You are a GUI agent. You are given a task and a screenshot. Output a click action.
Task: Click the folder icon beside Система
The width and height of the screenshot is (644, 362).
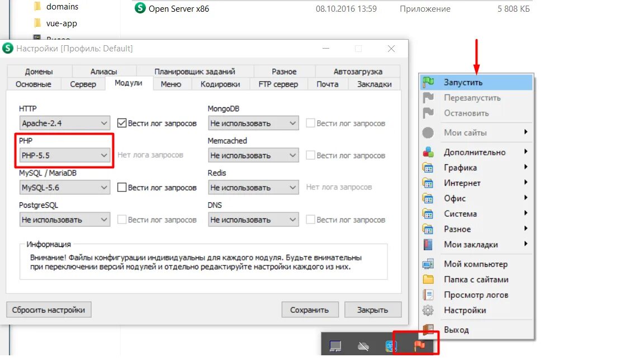pos(428,214)
